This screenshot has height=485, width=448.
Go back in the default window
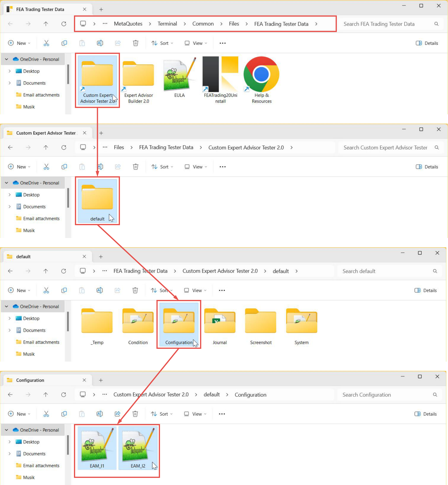click(10, 271)
